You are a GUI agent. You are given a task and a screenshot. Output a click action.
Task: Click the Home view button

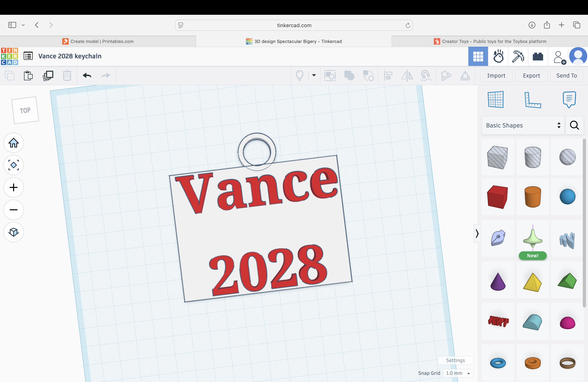click(x=14, y=143)
